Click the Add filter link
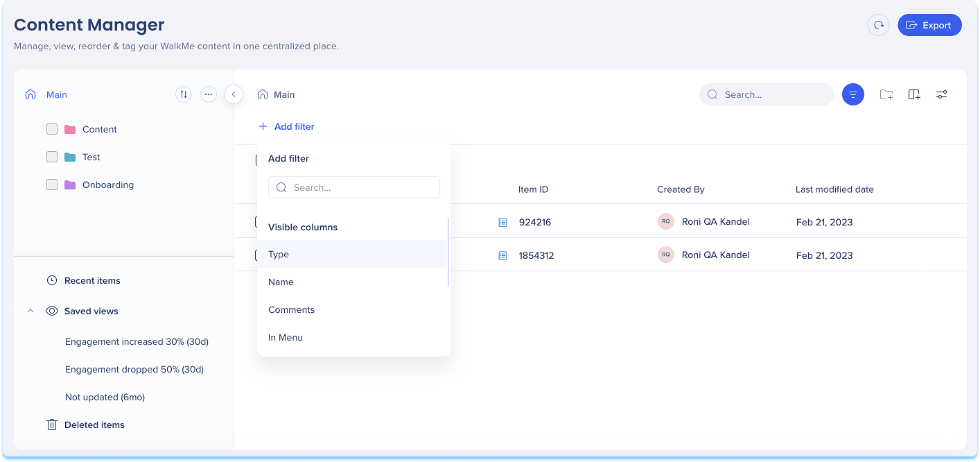This screenshot has width=980, height=462. [286, 126]
